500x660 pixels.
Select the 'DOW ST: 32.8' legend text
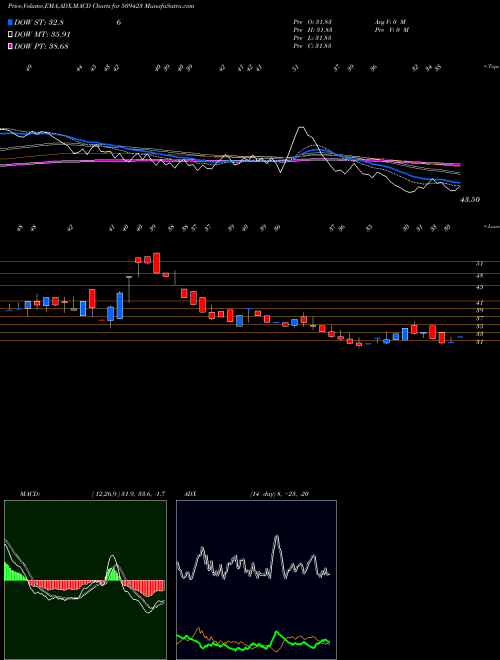[39, 22]
